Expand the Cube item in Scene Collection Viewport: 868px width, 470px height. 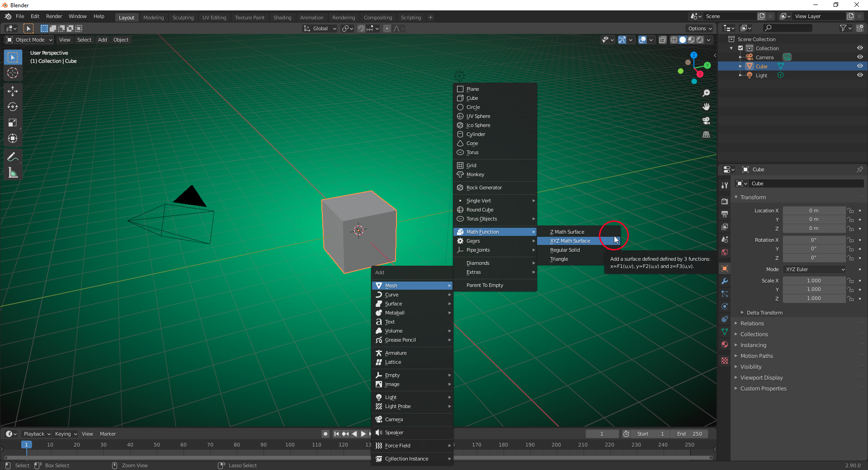(740, 66)
